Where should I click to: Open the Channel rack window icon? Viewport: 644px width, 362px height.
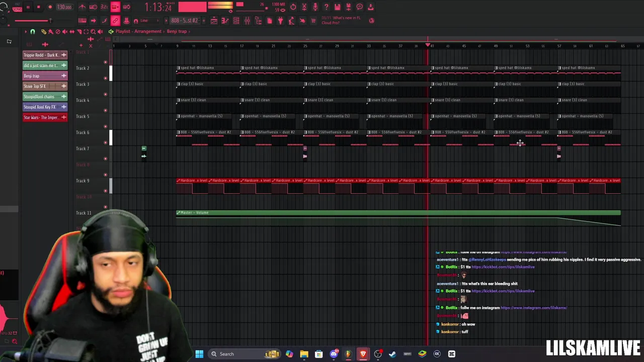[x=236, y=21]
